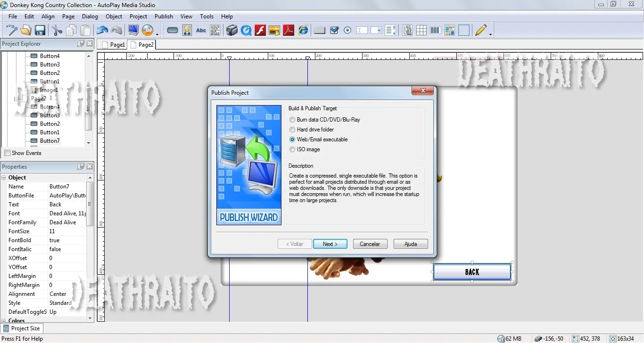Click the open project folder icon
Image resolution: width=644 pixels, height=343 pixels.
tap(26, 31)
